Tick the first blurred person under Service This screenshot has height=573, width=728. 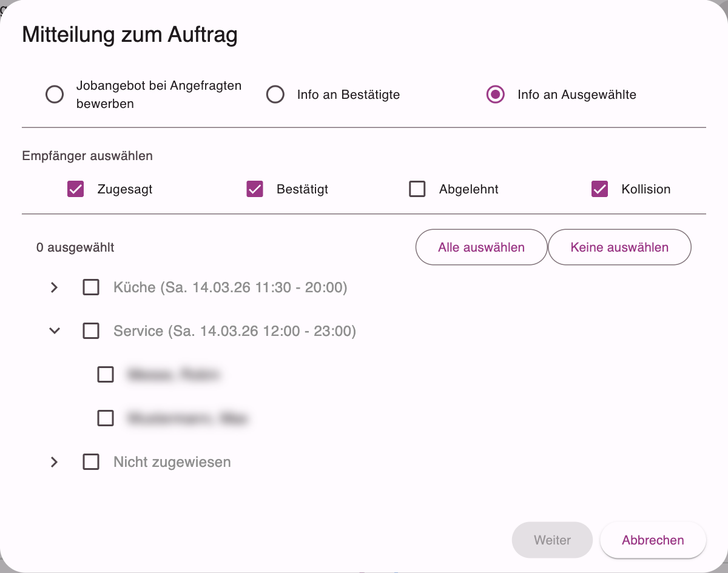(106, 375)
